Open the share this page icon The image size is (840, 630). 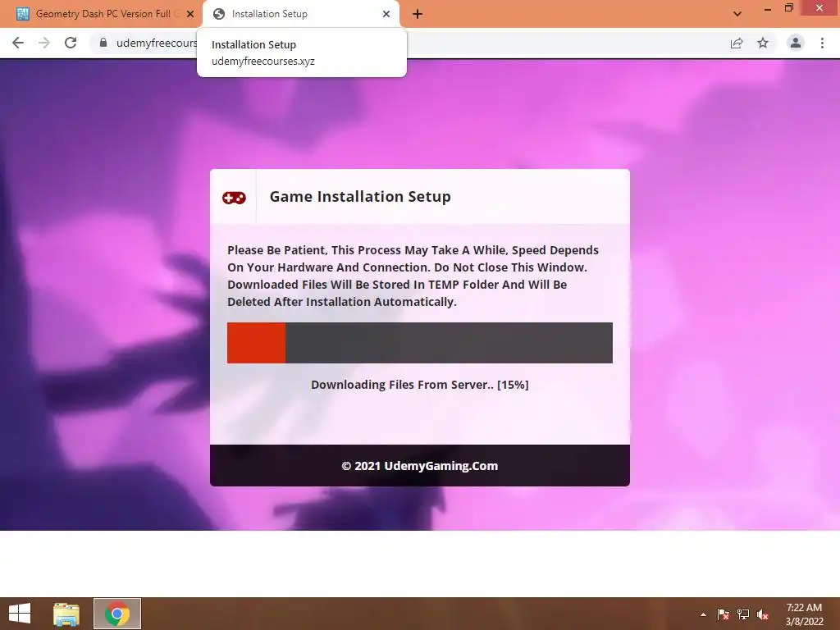click(737, 43)
